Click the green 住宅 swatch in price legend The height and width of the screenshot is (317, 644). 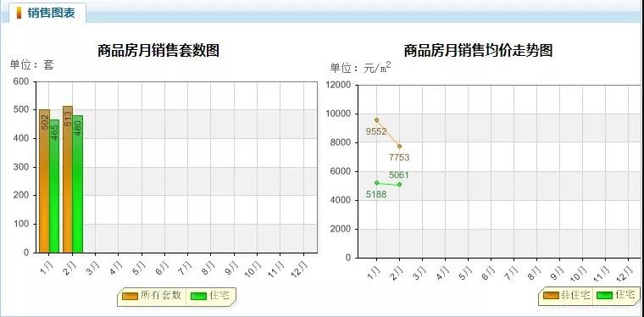pyautogui.click(x=604, y=295)
